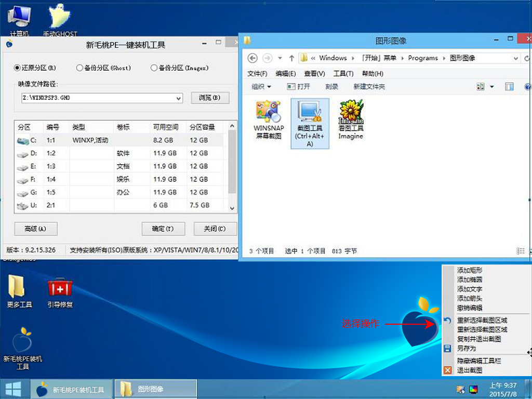Click 打开 in the explorer toolbar
This screenshot has width=532, height=399.
pyautogui.click(x=299, y=87)
